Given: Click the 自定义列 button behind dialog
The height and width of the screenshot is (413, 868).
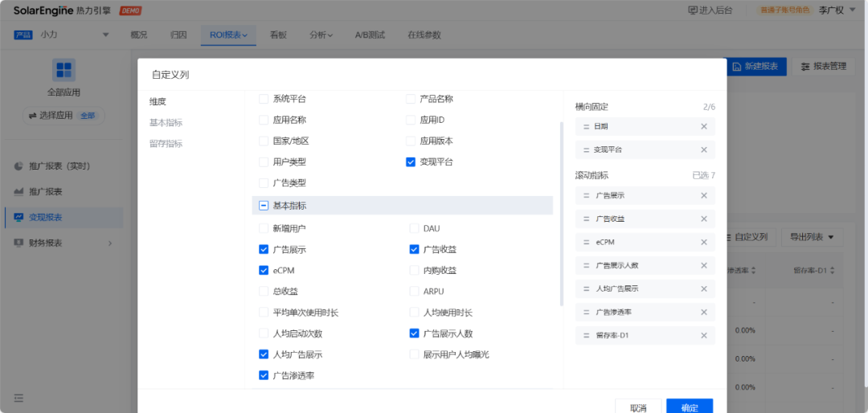Looking at the screenshot, I should click(751, 237).
